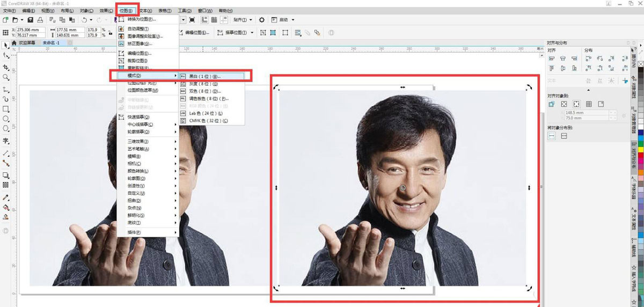644x307 pixels.
Task: Click the 描摹位图 button in property bar
Action: (x=236, y=33)
